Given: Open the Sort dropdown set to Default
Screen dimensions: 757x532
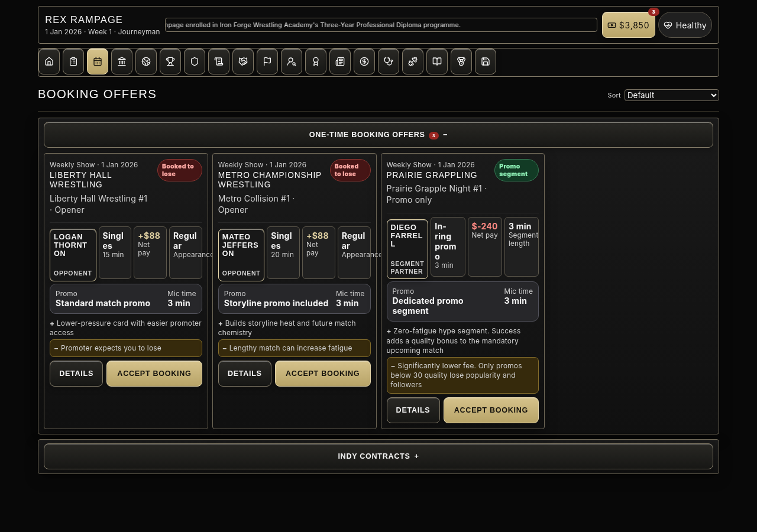Looking at the screenshot, I should click(672, 95).
